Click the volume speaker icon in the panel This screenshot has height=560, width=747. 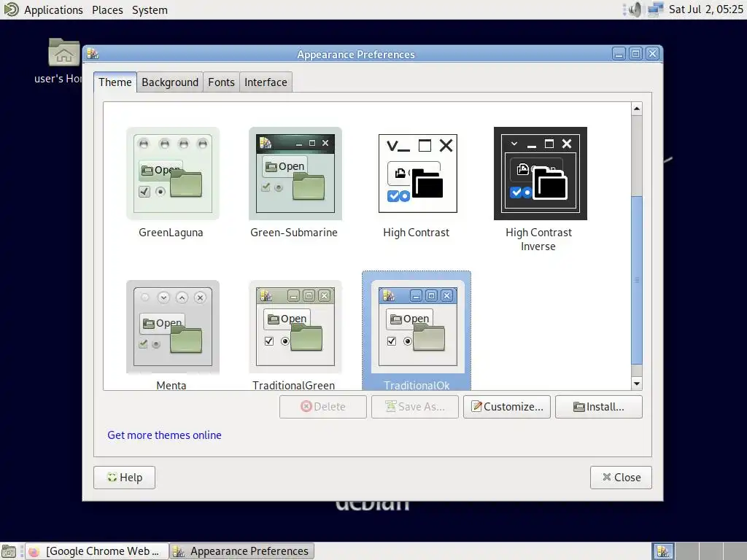(x=635, y=9)
